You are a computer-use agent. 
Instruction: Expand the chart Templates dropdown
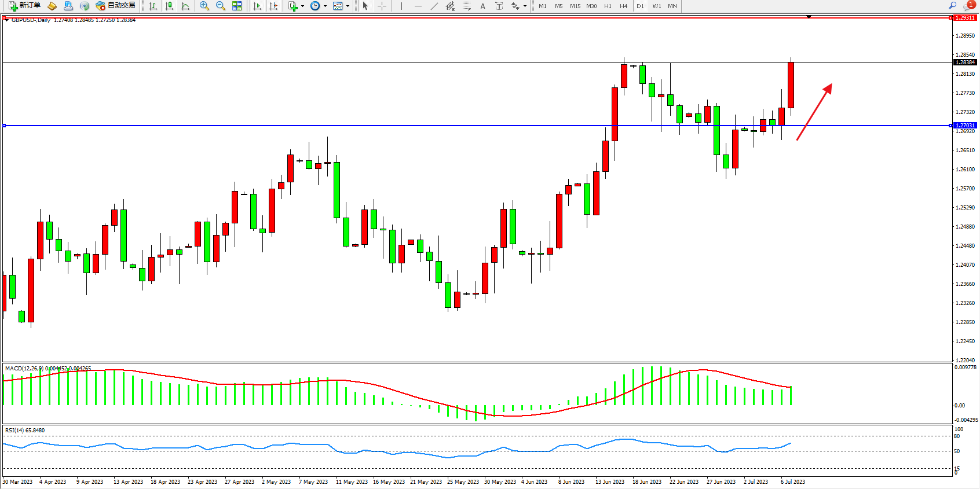click(348, 6)
